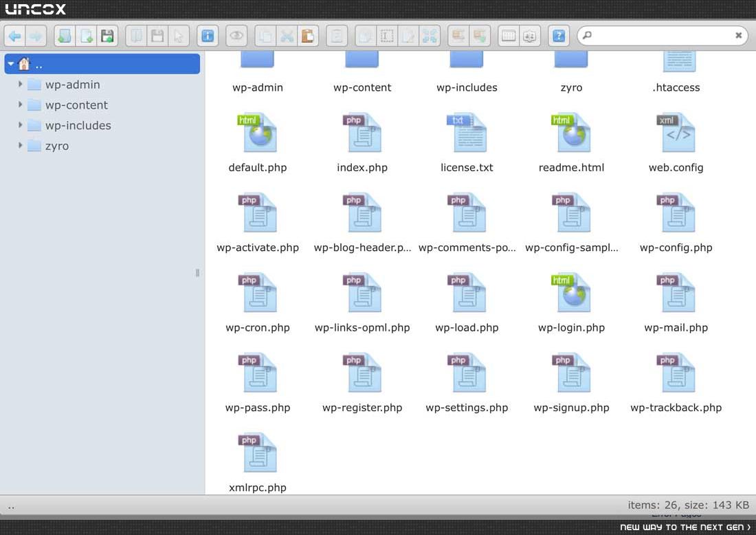Click the wp-load.php file name

[x=467, y=327]
